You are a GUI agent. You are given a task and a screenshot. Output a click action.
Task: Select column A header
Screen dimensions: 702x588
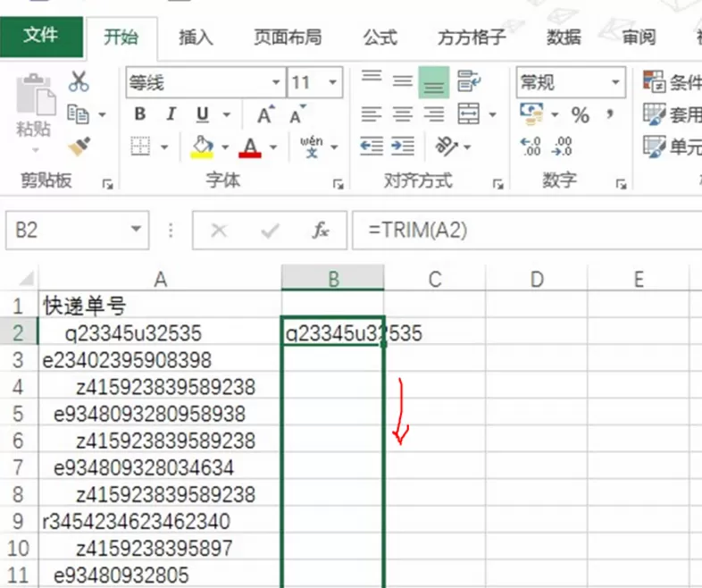point(160,279)
